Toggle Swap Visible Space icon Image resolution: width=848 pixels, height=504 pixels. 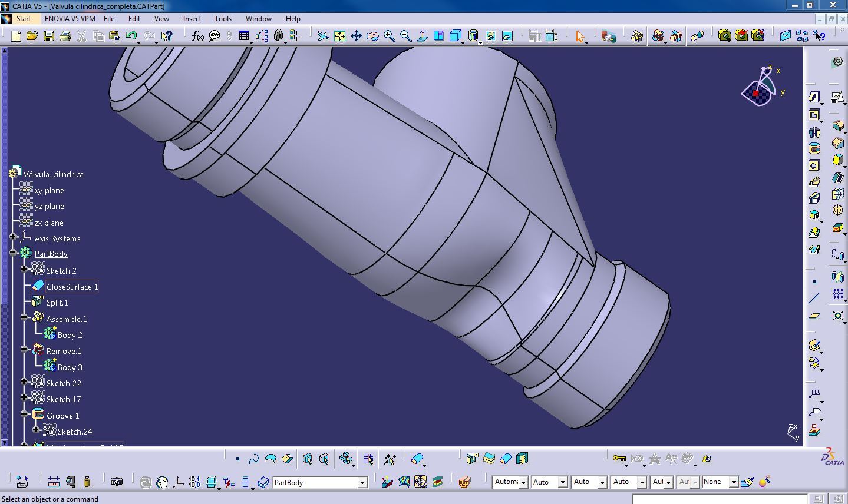click(x=507, y=37)
